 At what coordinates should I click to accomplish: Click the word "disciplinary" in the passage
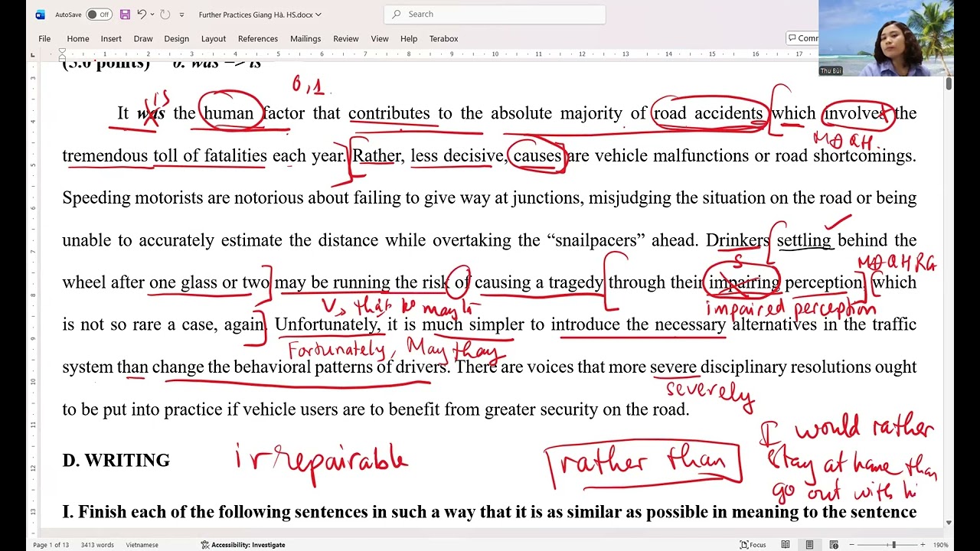point(743,367)
